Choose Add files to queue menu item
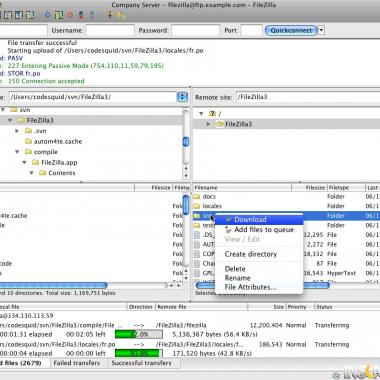Image resolution: width=380 pixels, height=380 pixels. click(x=259, y=230)
